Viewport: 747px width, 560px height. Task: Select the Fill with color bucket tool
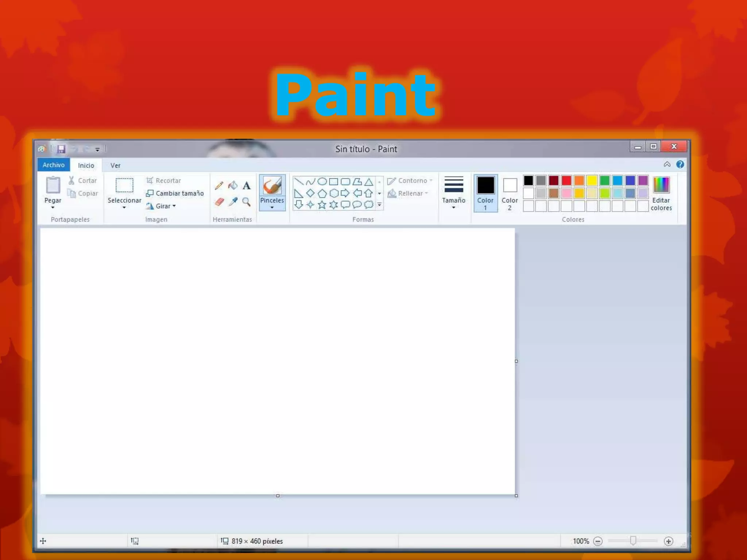point(233,186)
